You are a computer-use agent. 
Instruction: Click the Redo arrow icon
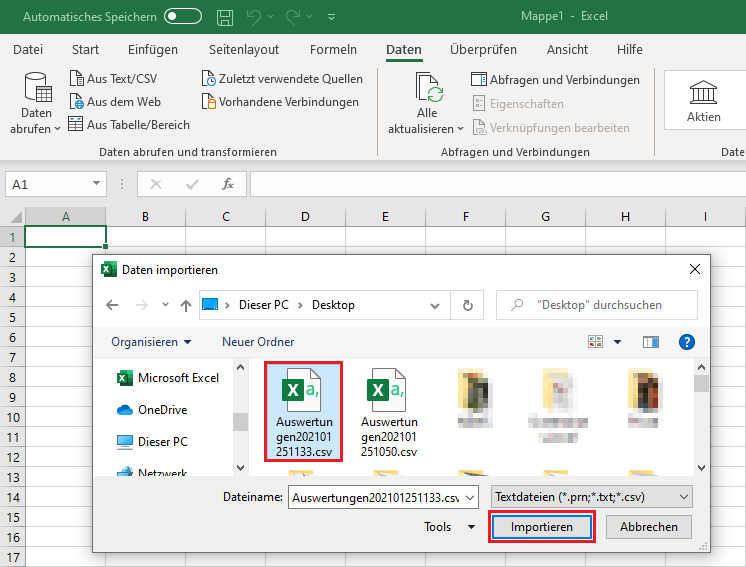[293, 17]
